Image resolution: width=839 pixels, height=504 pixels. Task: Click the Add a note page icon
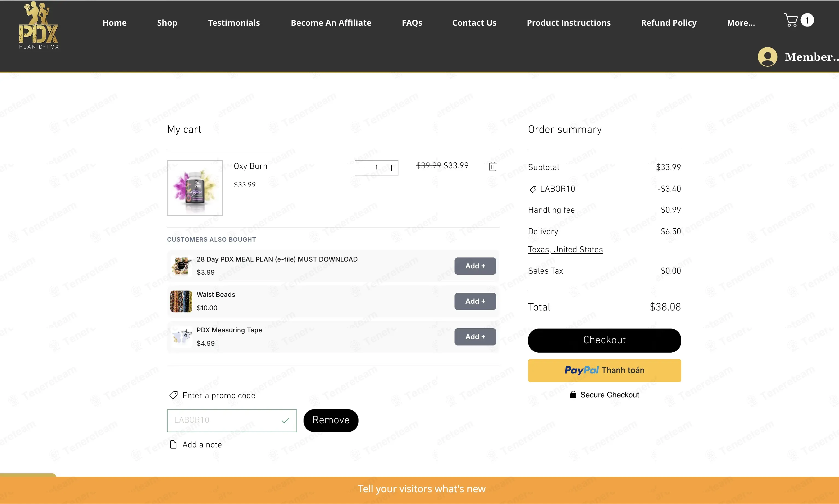pyautogui.click(x=173, y=445)
